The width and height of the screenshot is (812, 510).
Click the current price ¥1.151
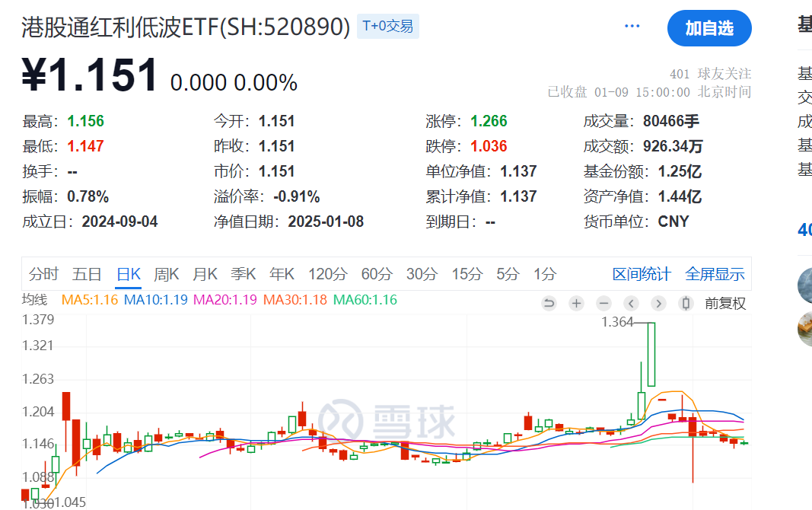pyautogui.click(x=89, y=75)
